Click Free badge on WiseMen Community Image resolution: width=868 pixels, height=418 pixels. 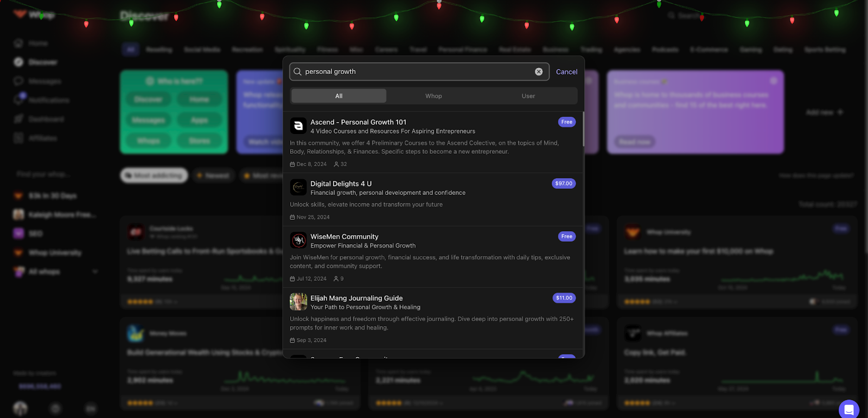(x=567, y=236)
